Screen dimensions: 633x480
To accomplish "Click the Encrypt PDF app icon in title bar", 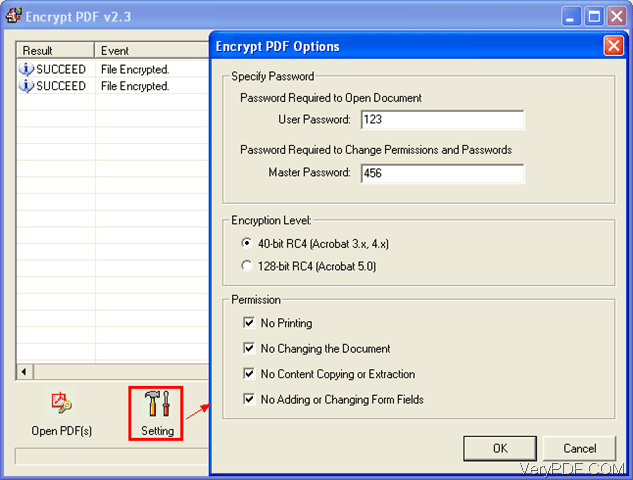I will 14,16.
